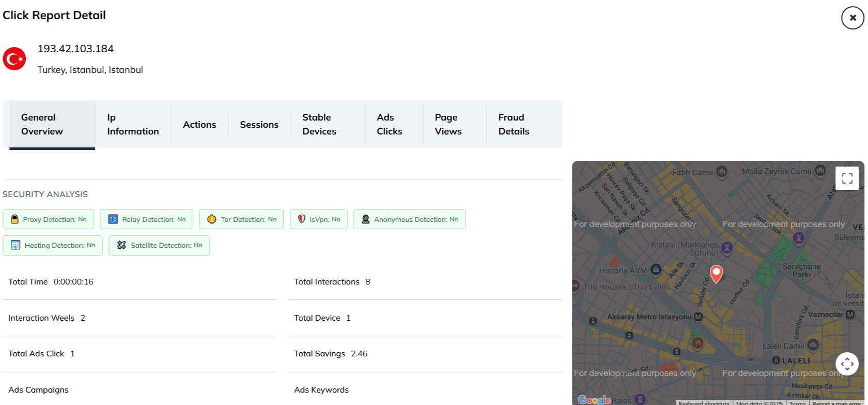Click the Anonymous Detection person icon
This screenshot has width=868, height=405.
[365, 219]
